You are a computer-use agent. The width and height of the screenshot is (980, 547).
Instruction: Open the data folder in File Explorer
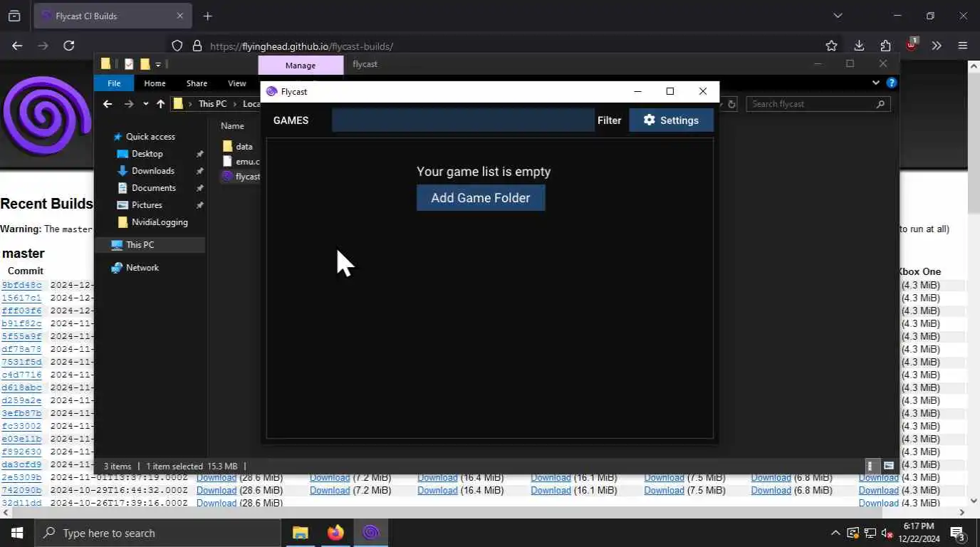(237, 146)
